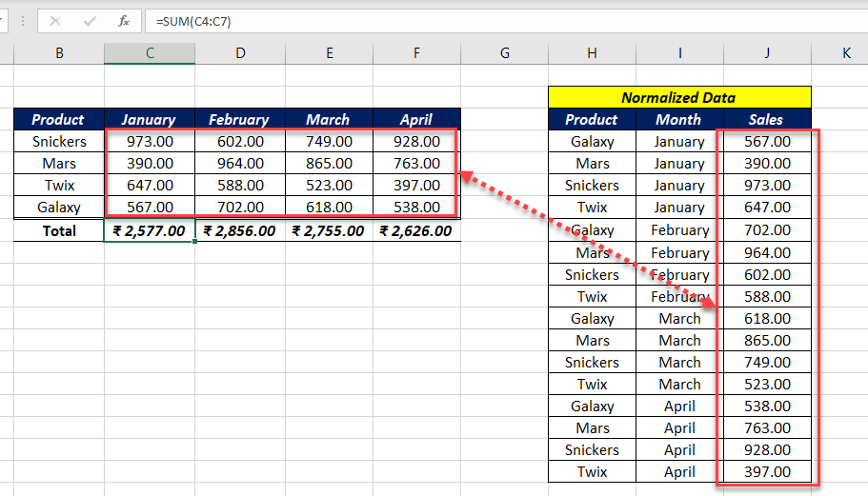Select column K header
Screen dimensions: 868x496
pyautogui.click(x=839, y=53)
